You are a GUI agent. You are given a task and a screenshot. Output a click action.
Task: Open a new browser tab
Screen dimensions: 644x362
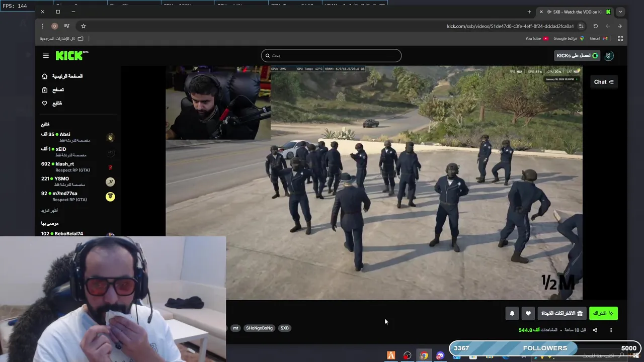529,12
